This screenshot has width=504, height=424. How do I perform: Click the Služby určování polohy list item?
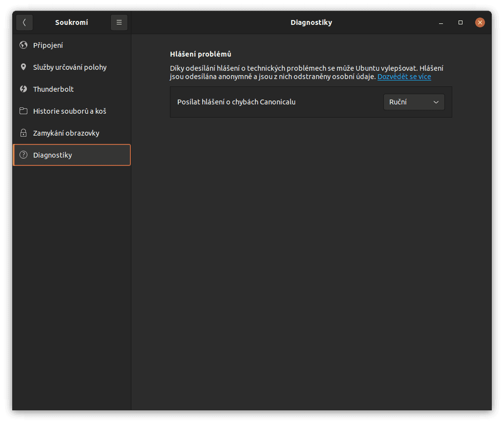click(x=69, y=67)
